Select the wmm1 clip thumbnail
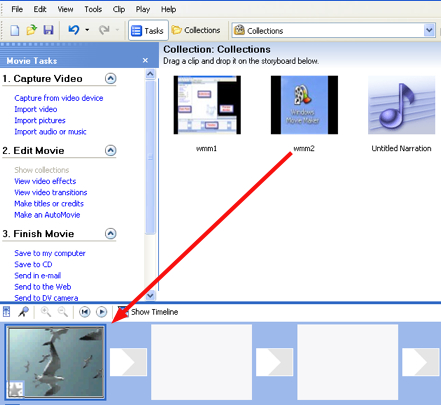This screenshot has width=441, height=405. pos(207,105)
